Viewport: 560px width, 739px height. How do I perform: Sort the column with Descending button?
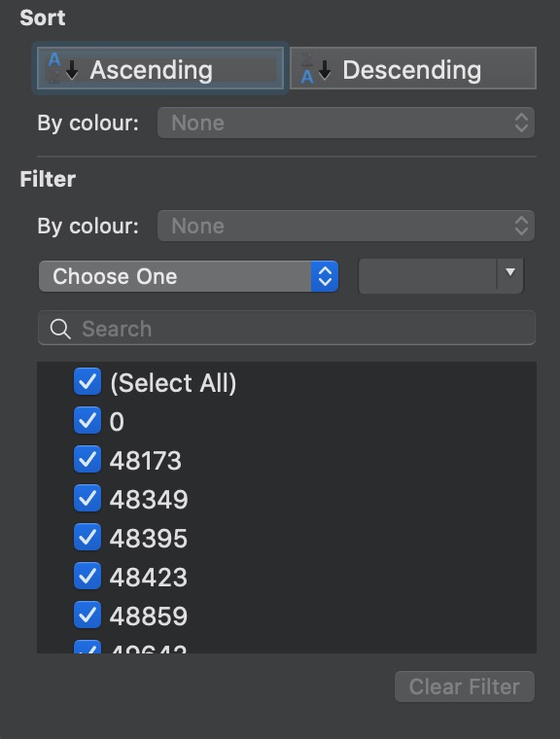[413, 68]
